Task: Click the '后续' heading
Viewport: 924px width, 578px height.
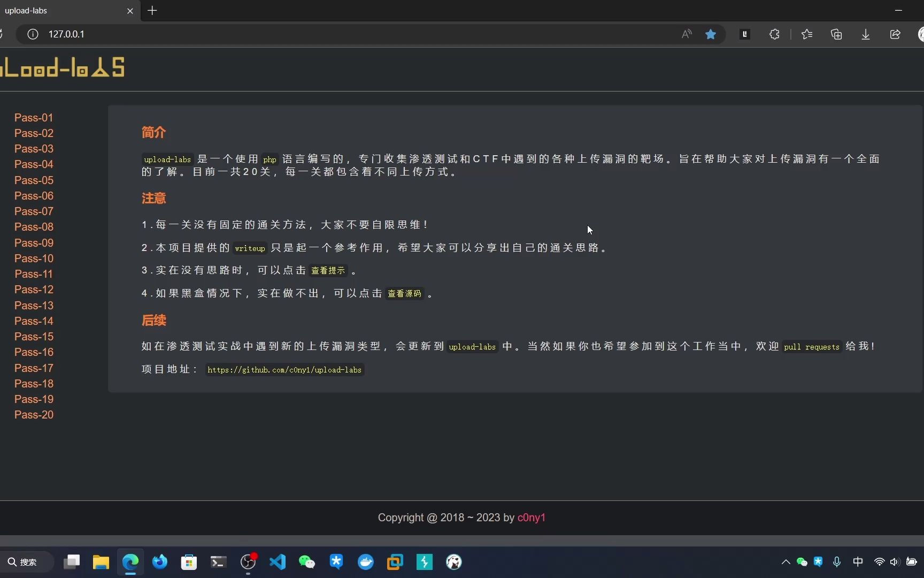Action: 153,320
